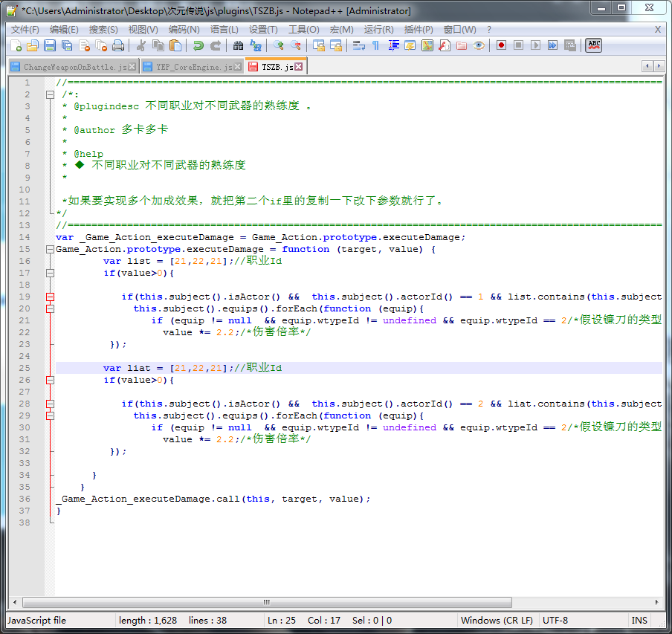Zoom out the editor text

click(296, 45)
